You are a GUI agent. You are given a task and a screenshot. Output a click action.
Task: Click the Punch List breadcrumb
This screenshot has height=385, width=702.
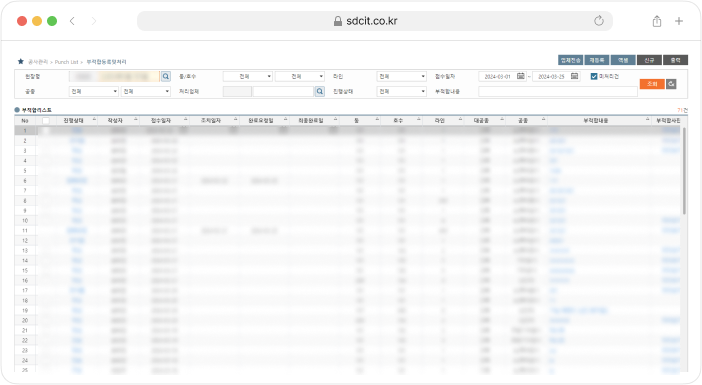66,62
